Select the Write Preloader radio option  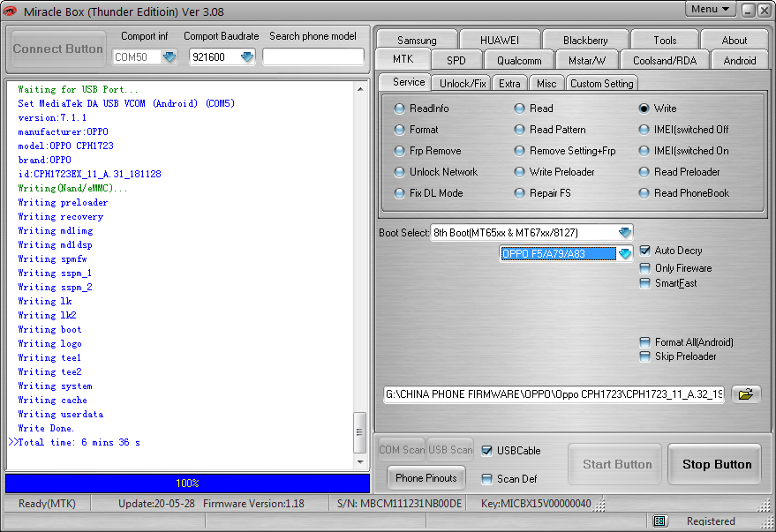[519, 172]
